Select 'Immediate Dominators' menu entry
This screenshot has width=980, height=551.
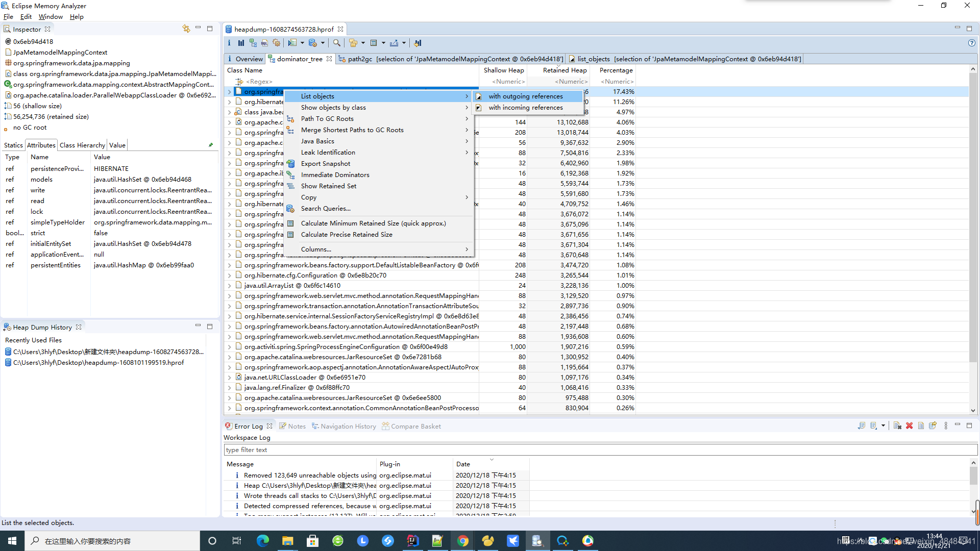pos(379,174)
